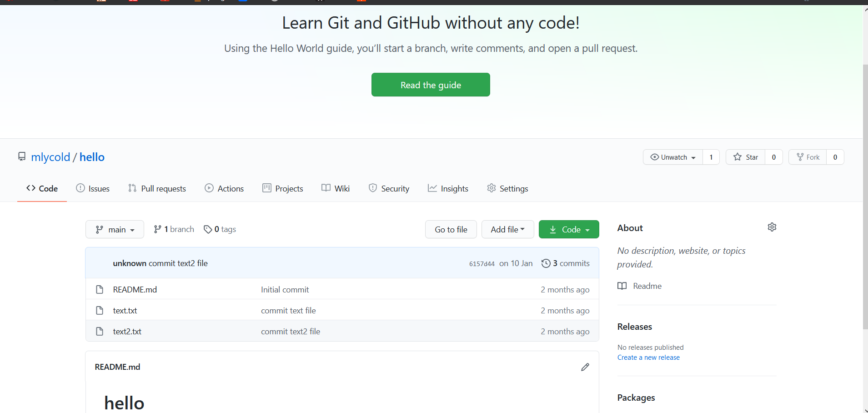Click the pencil icon to edit README.md

[x=585, y=367]
